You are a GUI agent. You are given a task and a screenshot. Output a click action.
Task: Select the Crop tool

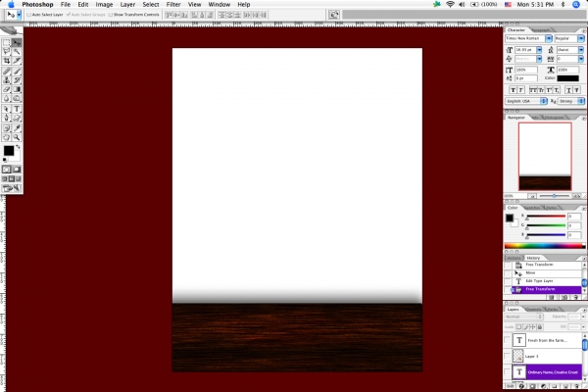tap(7, 61)
